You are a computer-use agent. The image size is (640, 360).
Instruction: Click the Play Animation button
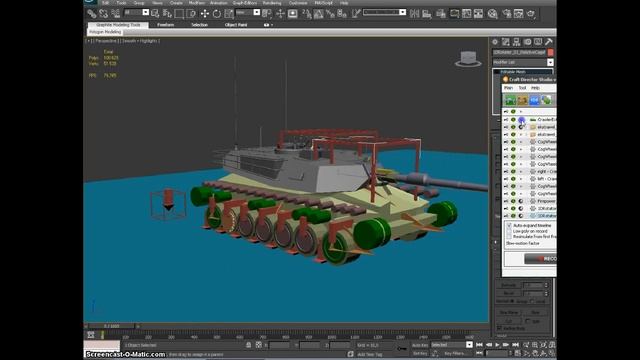click(497, 345)
